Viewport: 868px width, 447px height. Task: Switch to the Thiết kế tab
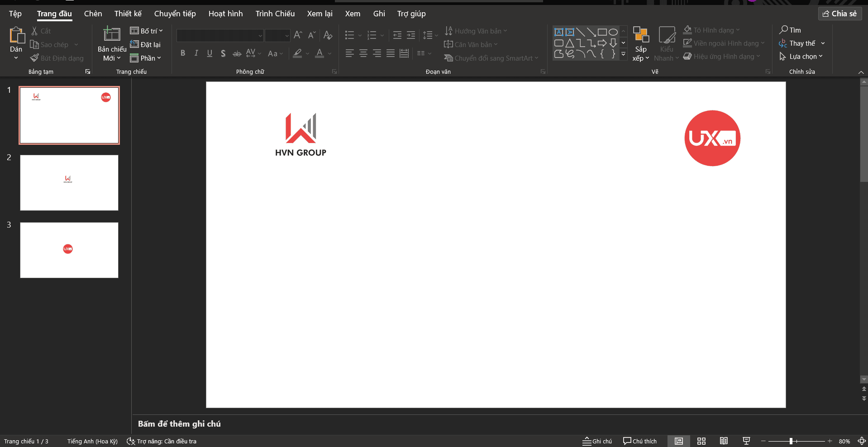tap(128, 14)
